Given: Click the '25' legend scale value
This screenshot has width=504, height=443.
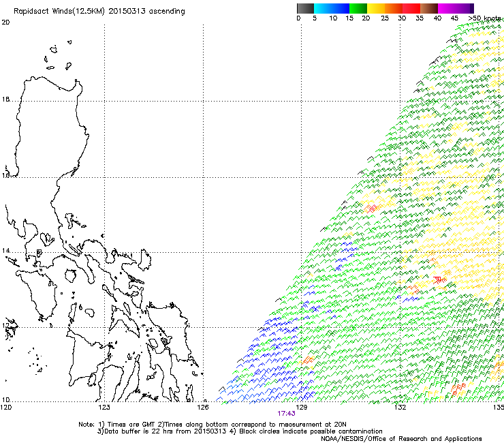Looking at the screenshot, I should (x=385, y=18).
